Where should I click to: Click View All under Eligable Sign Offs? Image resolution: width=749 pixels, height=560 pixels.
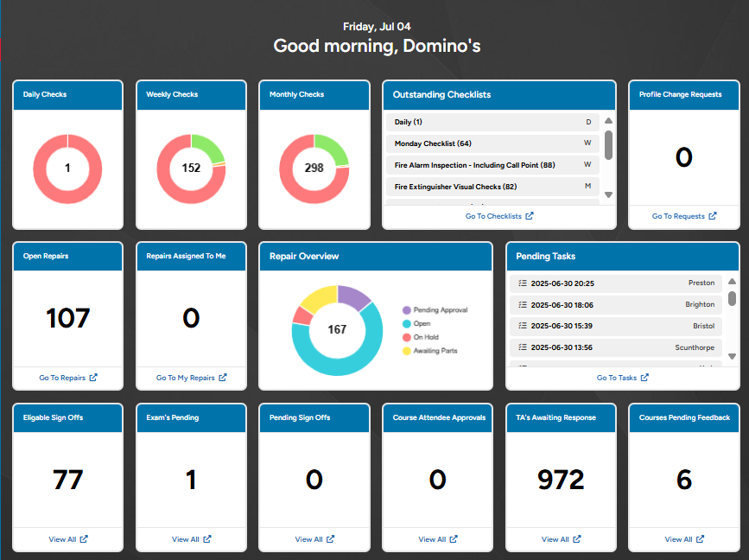68,539
